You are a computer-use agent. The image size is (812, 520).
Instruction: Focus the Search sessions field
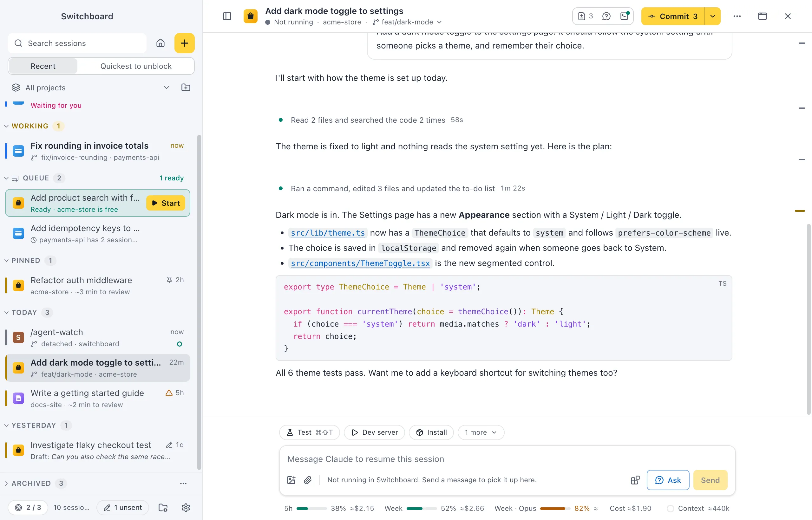click(x=77, y=43)
